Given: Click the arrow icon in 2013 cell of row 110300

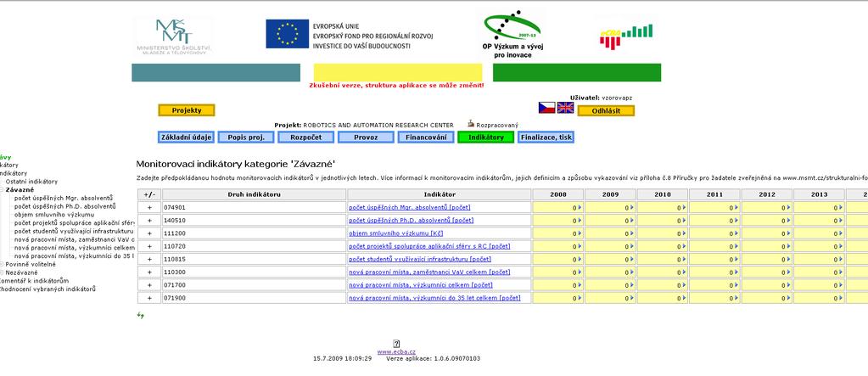Looking at the screenshot, I should (840, 272).
